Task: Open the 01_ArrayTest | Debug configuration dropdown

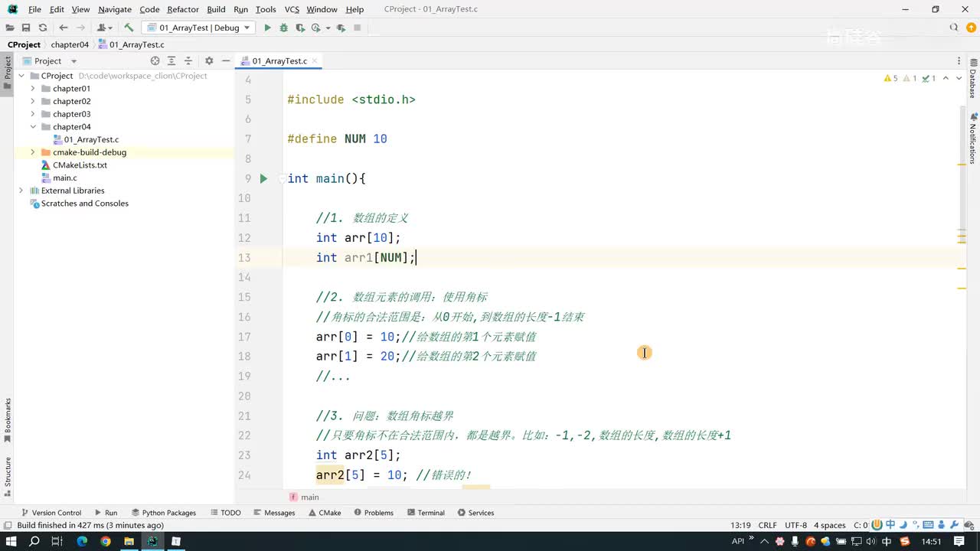Action: tap(199, 28)
